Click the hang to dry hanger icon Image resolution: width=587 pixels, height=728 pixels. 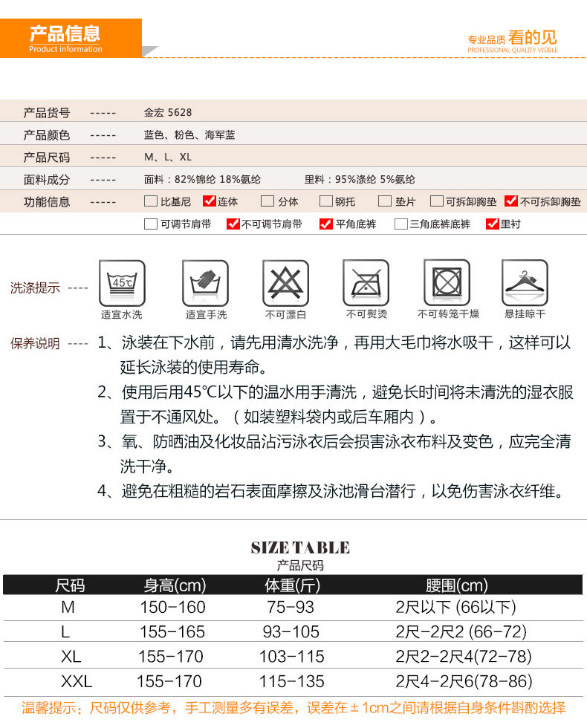pos(525,283)
